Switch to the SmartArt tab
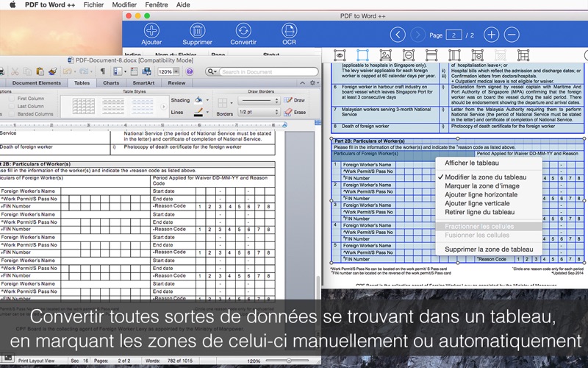Screen dimensions: 588x368 tap(143, 83)
